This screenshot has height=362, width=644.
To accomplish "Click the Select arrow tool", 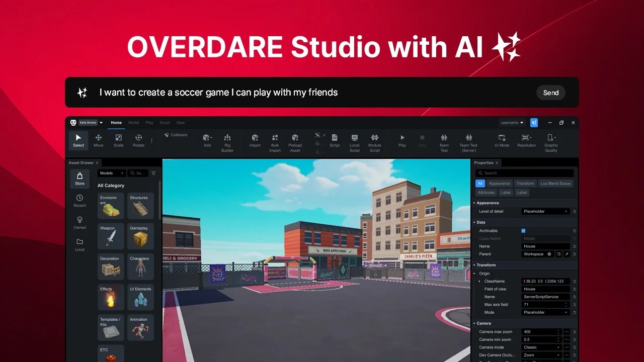I will click(78, 140).
